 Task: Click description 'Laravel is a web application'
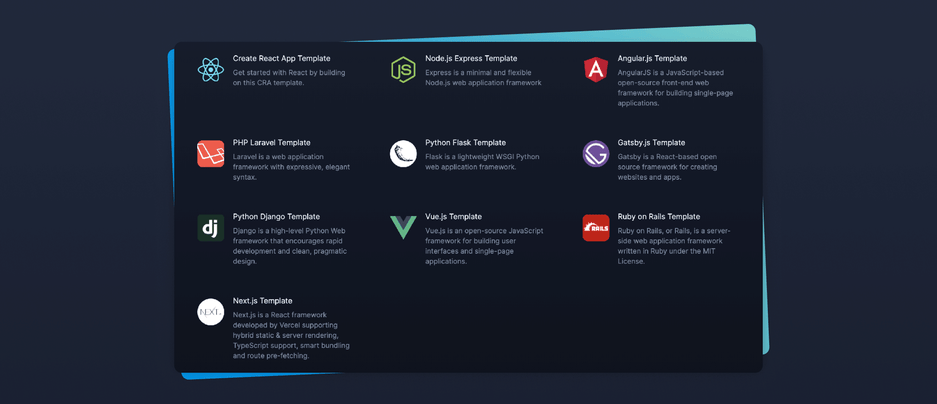[278, 157]
